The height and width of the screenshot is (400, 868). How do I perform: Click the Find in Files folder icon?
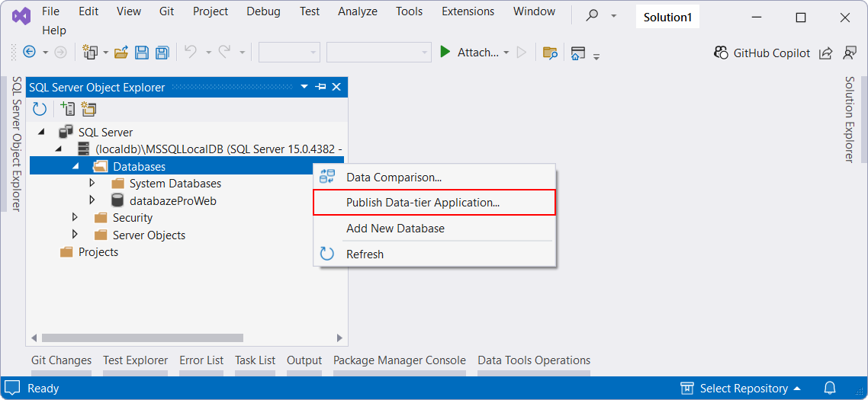[x=550, y=53]
